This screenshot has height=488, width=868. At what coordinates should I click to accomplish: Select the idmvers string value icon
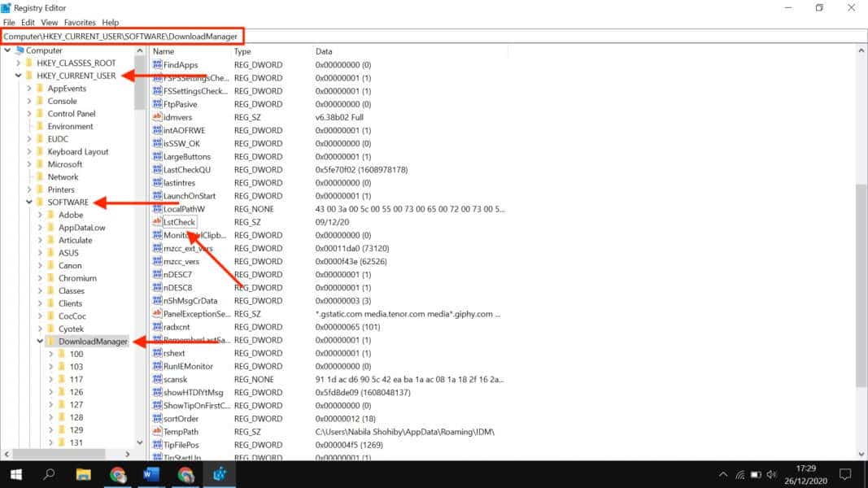coord(157,117)
